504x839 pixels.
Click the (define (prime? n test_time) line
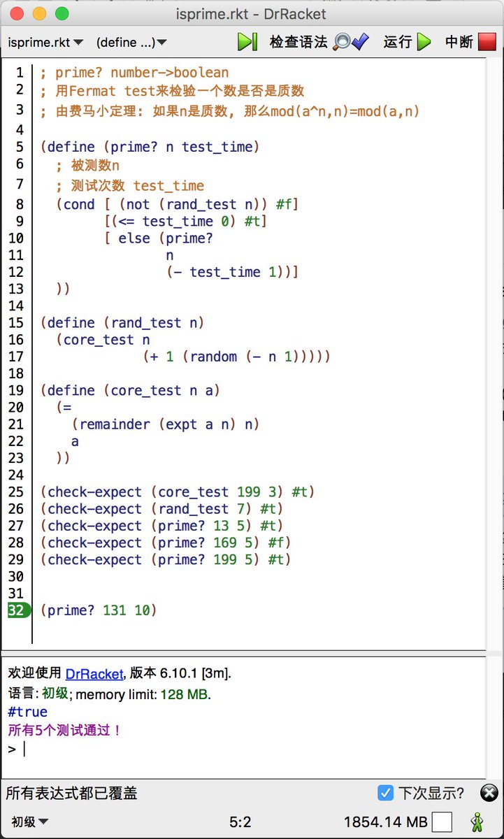click(x=150, y=147)
